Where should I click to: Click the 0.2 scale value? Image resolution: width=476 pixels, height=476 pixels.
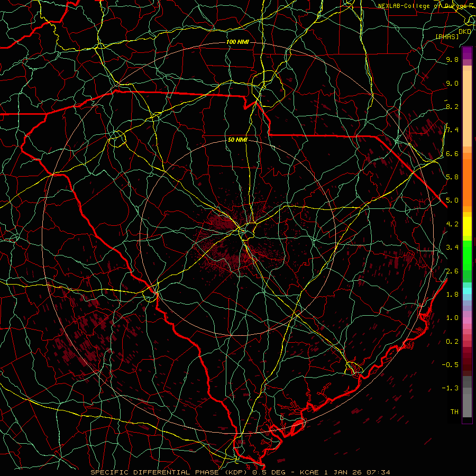click(452, 341)
